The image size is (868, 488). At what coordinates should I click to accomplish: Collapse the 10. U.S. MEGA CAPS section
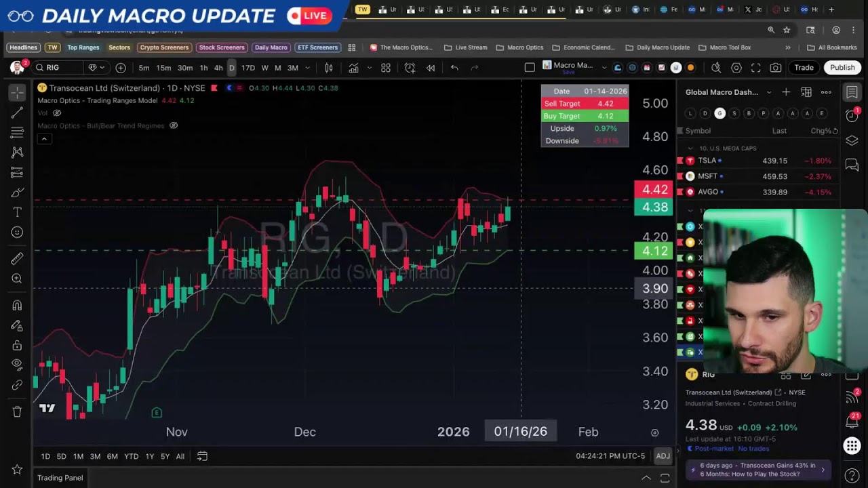tap(690, 148)
